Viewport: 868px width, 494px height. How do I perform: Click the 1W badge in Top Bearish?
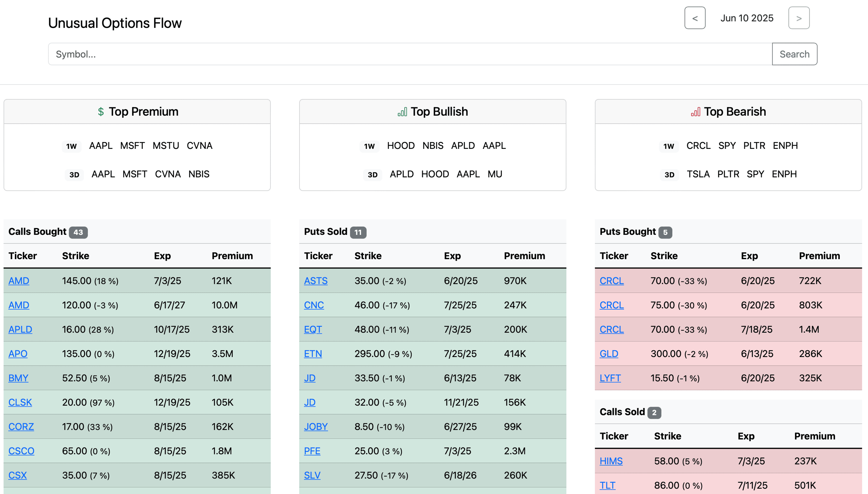tap(669, 146)
